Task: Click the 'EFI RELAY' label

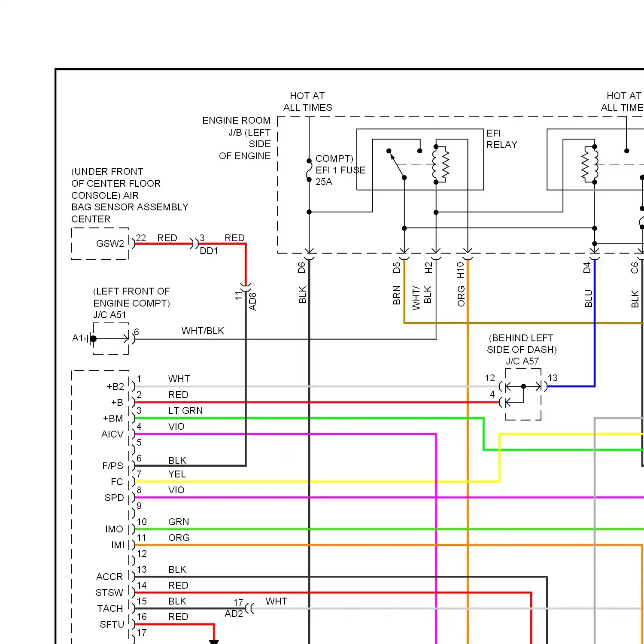Action: [x=501, y=139]
